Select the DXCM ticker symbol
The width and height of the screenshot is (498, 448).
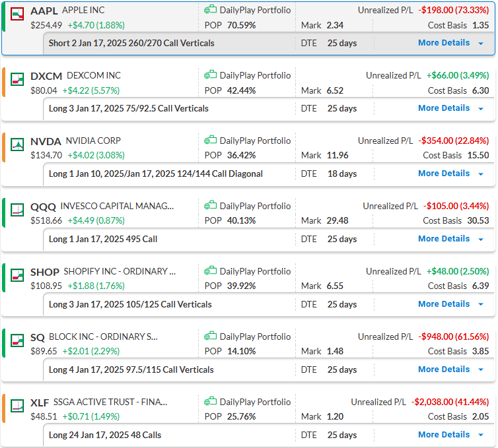[x=46, y=76]
